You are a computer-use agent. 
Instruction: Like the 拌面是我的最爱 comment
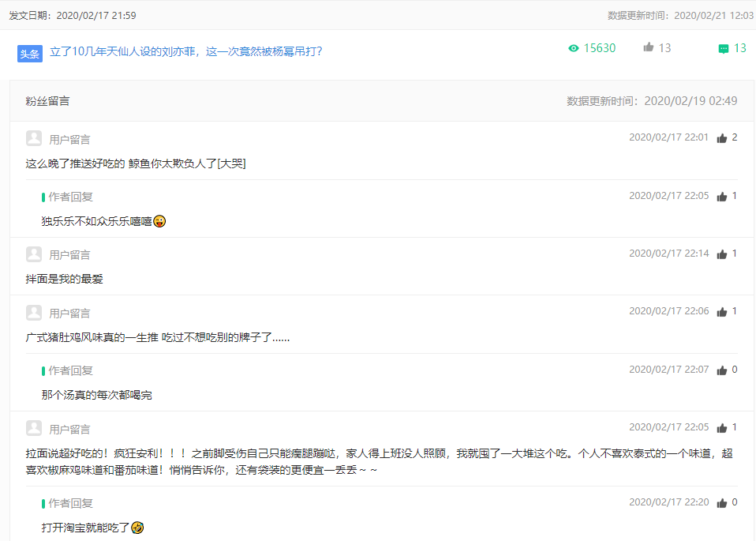[x=721, y=254]
